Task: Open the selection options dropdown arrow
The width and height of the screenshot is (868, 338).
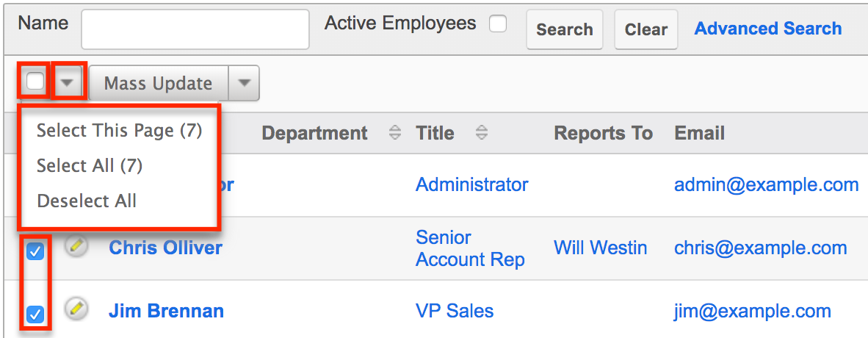Action: 68,82
